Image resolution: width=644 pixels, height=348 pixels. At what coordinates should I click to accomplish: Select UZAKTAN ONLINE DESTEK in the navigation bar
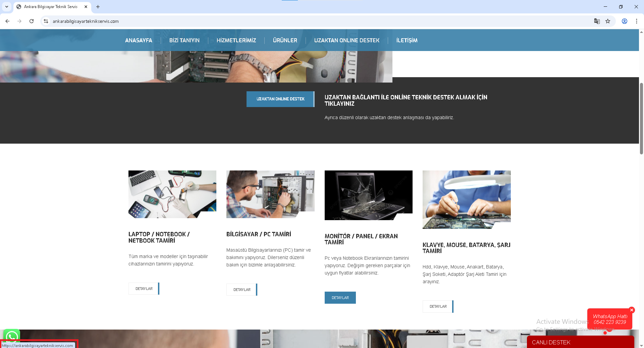coord(346,40)
